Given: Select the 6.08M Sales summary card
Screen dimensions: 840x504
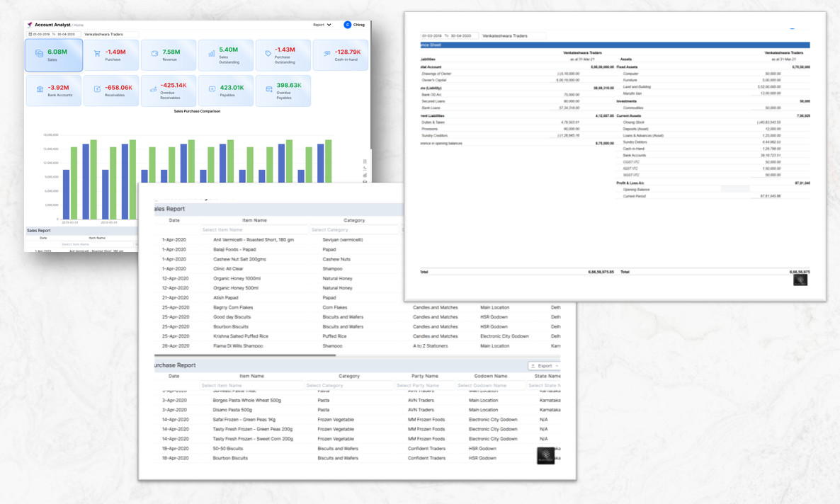Looking at the screenshot, I should pyautogui.click(x=54, y=55).
